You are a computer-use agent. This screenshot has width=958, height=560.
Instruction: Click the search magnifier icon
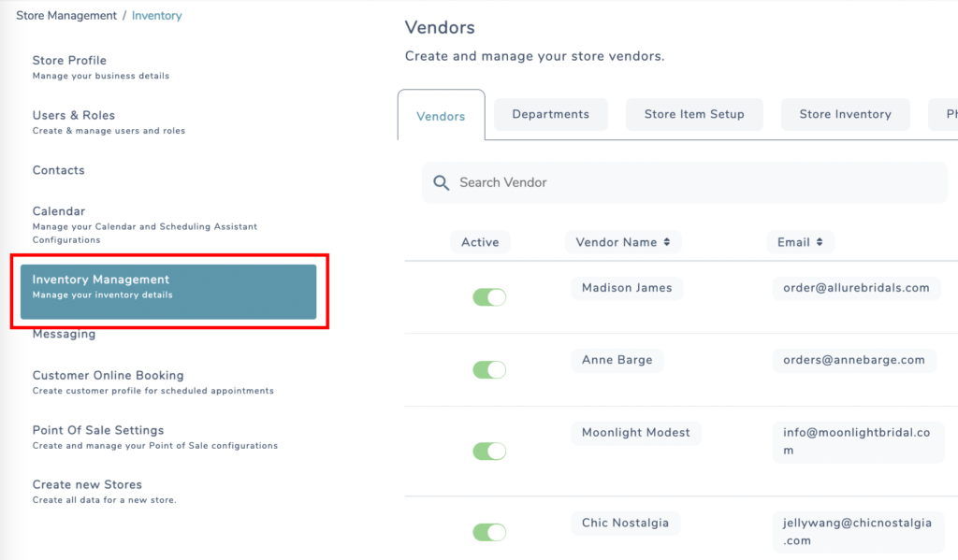(x=442, y=182)
